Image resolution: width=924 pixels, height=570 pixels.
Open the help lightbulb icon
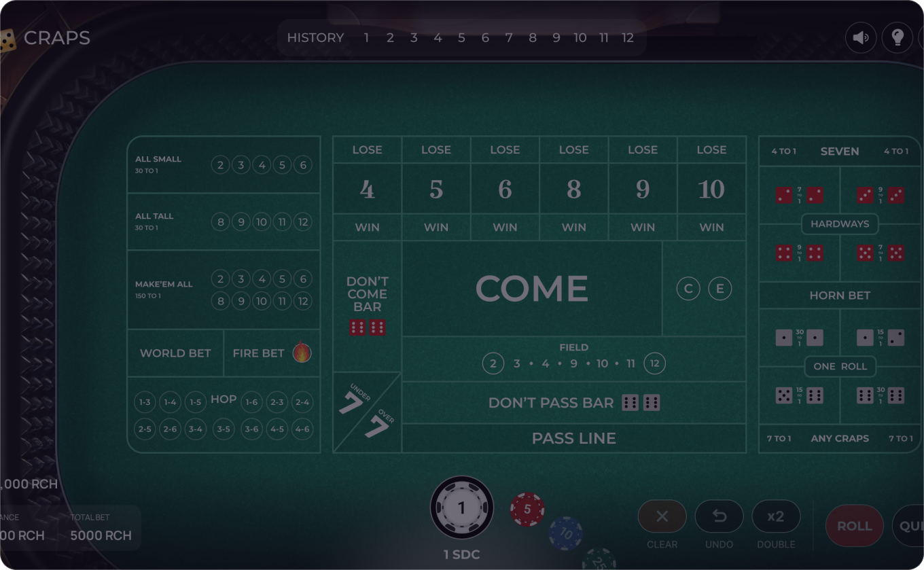(x=898, y=37)
